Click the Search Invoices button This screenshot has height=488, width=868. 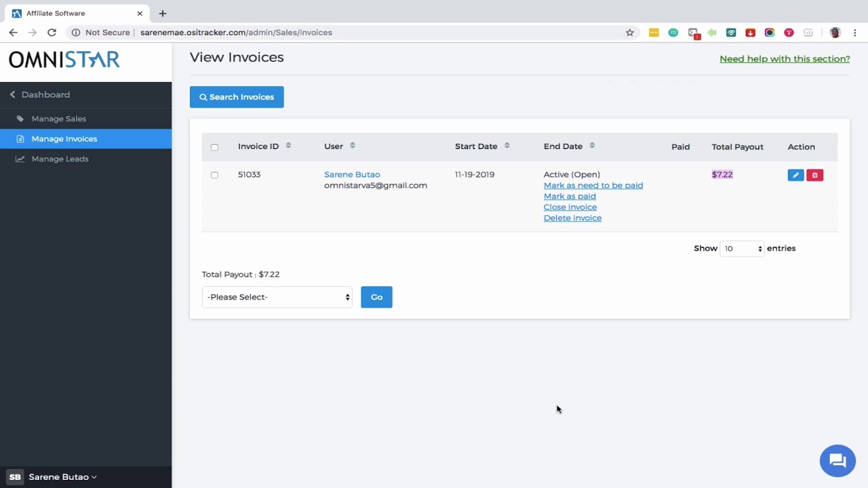237,97
